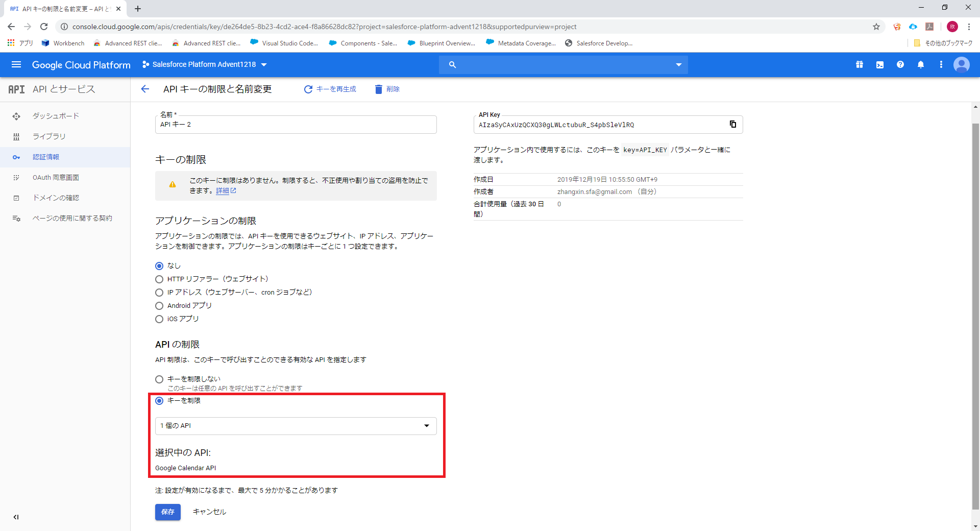Open the 詳細 link in the warning
Screen dimensions: 980x531
226,190
